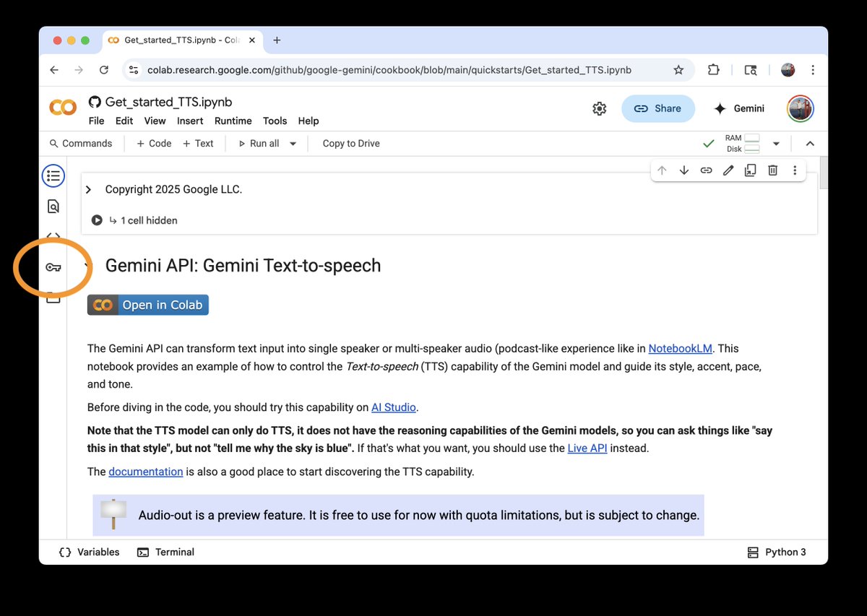This screenshot has width=867, height=616.
Task: Open the Secrets key icon in sidebar
Action: click(53, 267)
